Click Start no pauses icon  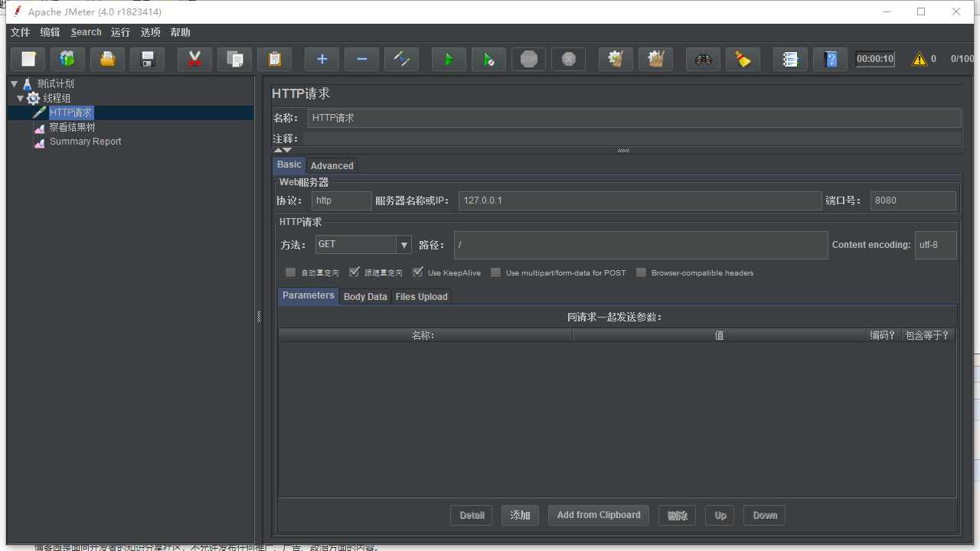click(488, 59)
